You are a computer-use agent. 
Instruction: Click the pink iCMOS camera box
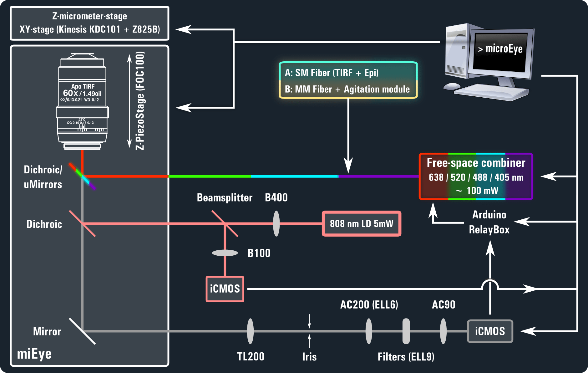tap(225, 289)
